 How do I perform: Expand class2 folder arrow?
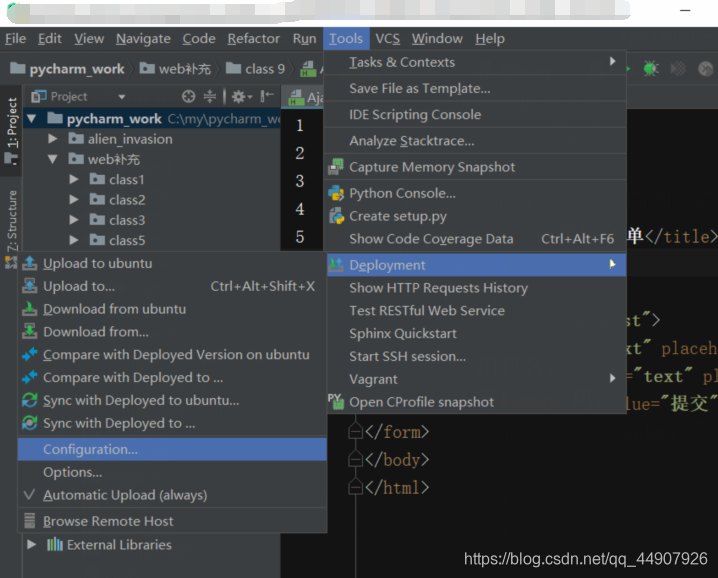pyautogui.click(x=74, y=199)
